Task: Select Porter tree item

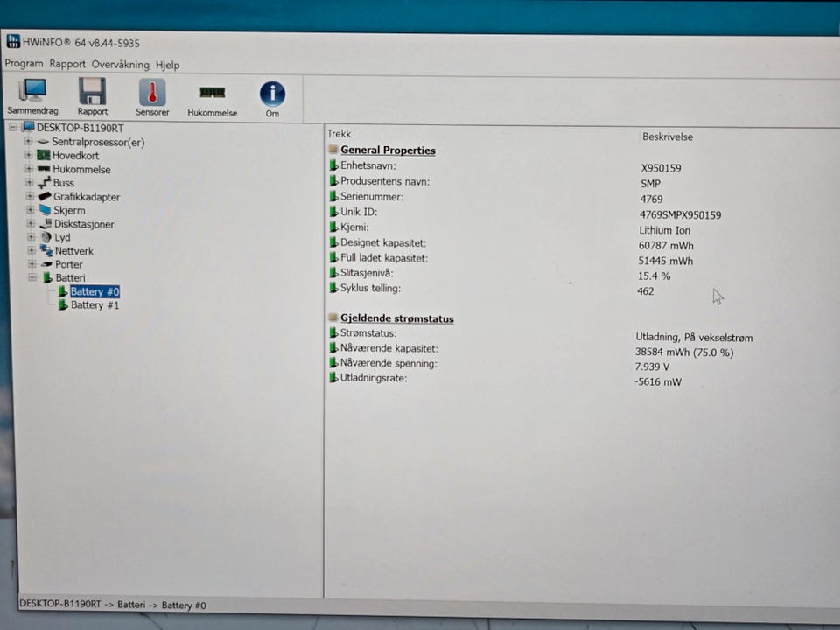Action: click(x=69, y=264)
